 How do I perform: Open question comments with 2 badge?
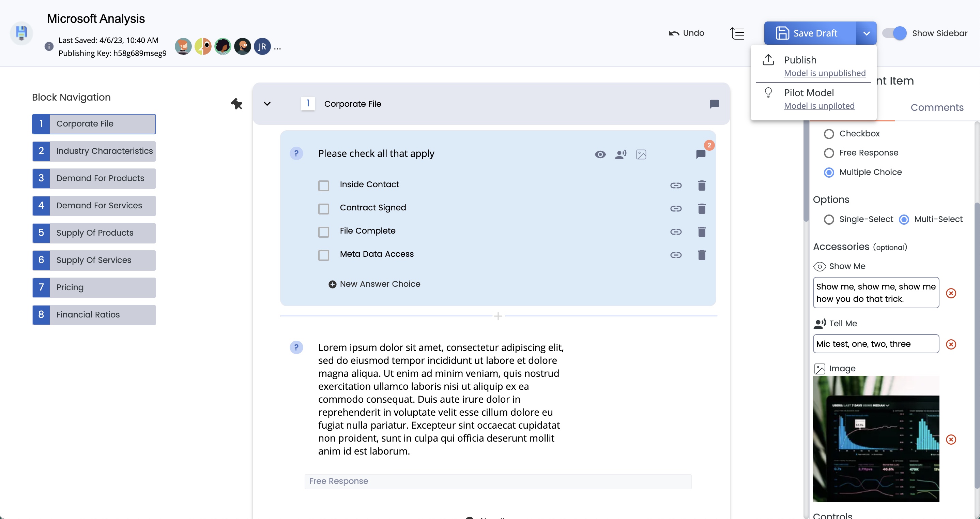(700, 154)
